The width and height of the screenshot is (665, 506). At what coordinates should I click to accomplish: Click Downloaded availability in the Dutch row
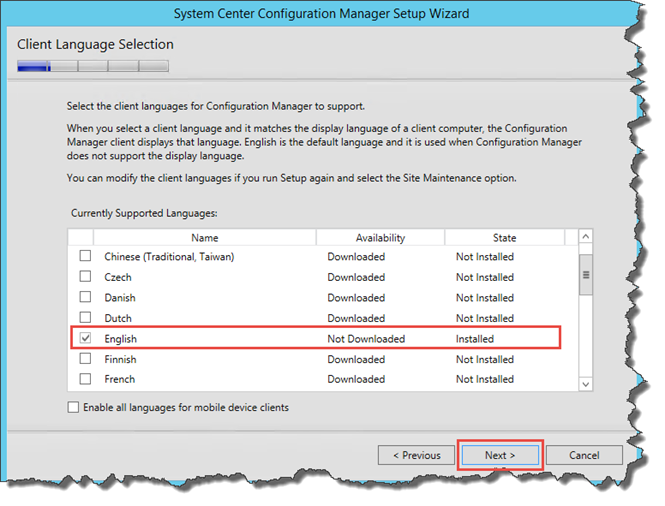[356, 318]
